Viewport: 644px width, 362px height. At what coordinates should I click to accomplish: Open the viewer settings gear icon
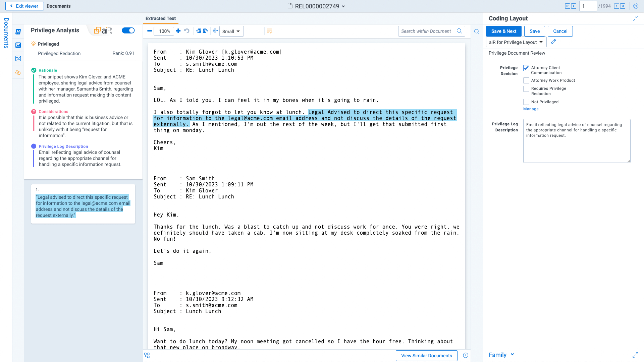coord(636,6)
